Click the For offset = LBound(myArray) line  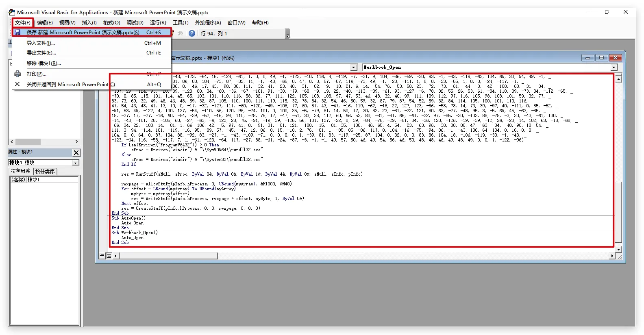coord(178,189)
